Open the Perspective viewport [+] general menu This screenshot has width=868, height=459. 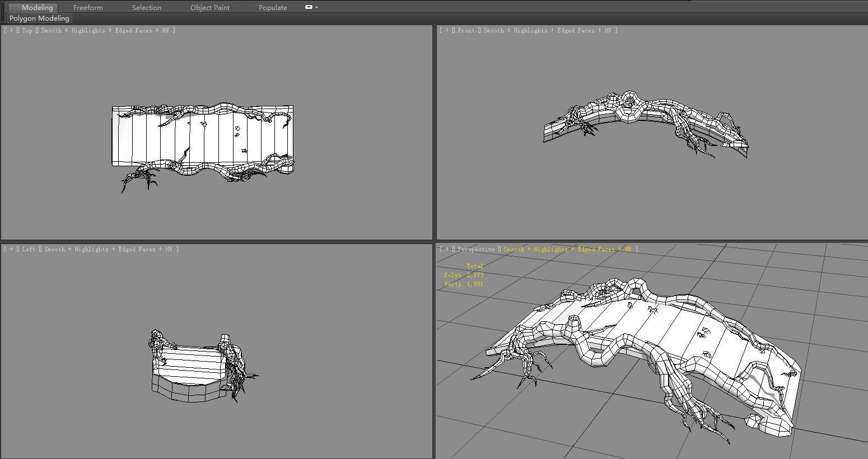pos(447,249)
